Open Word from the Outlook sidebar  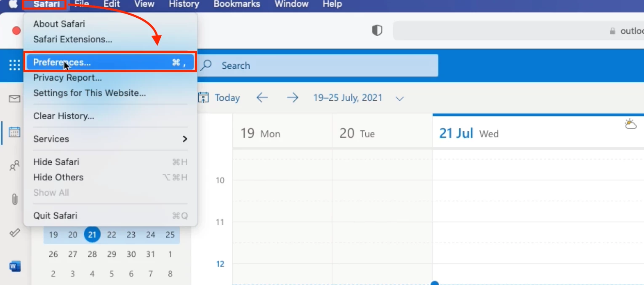tap(15, 266)
